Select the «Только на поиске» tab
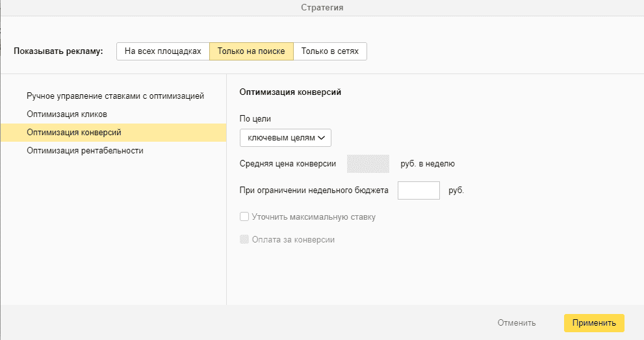This screenshot has height=340, width=644. point(251,51)
